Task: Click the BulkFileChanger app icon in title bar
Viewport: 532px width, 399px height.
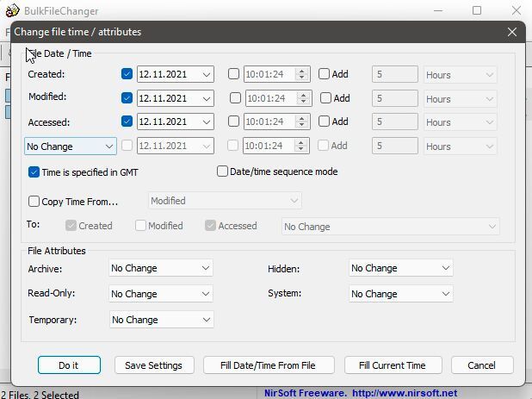Action: pyautogui.click(x=12, y=11)
